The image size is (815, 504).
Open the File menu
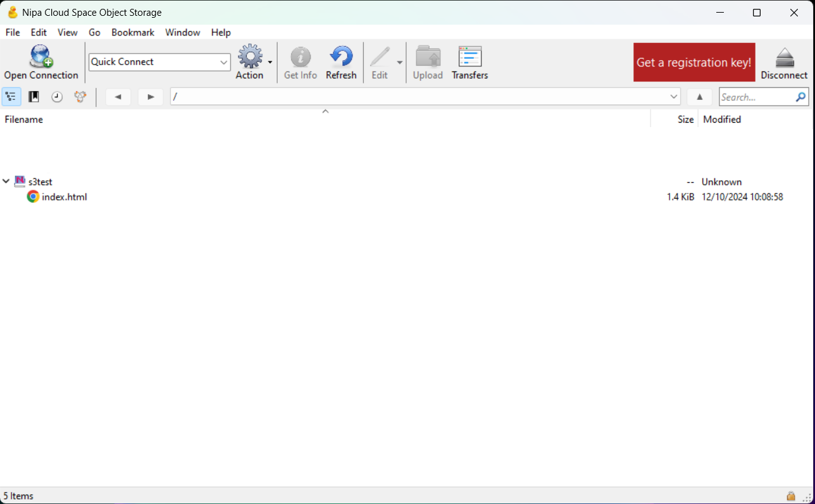tap(13, 32)
